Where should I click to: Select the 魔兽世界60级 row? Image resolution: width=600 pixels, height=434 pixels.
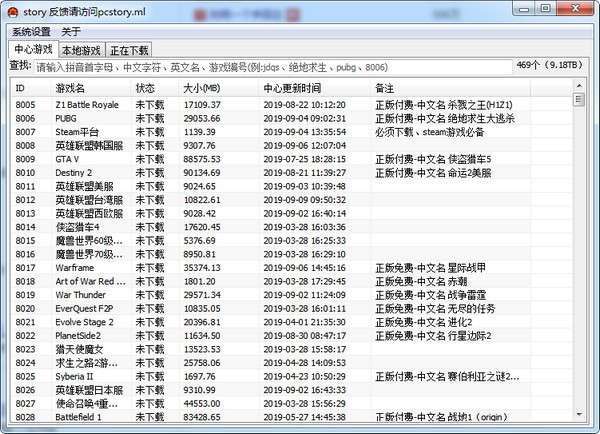291,241
